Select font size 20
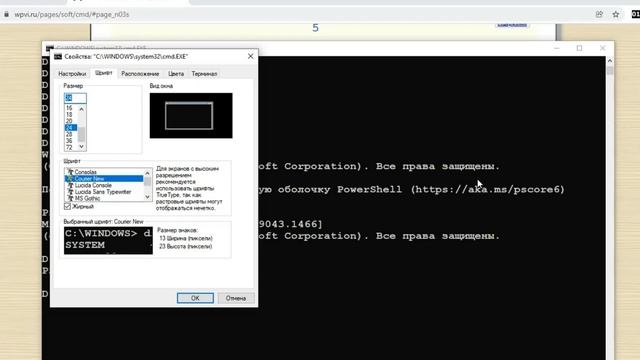 click(69, 121)
